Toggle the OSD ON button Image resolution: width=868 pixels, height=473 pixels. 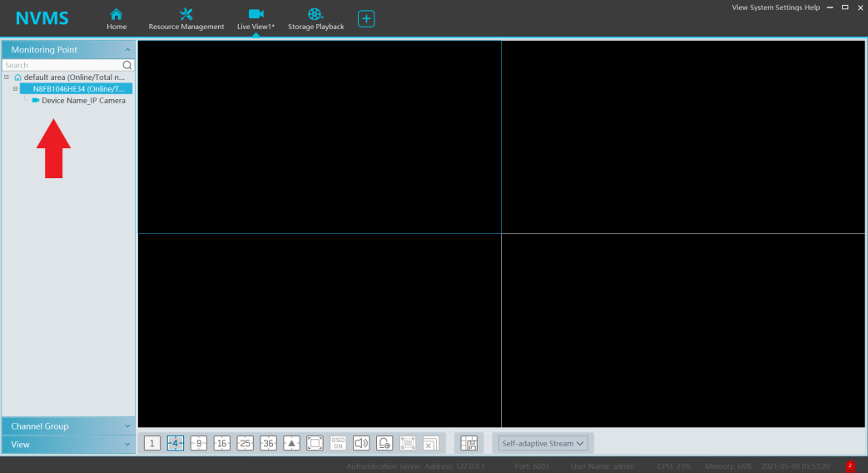click(x=338, y=443)
